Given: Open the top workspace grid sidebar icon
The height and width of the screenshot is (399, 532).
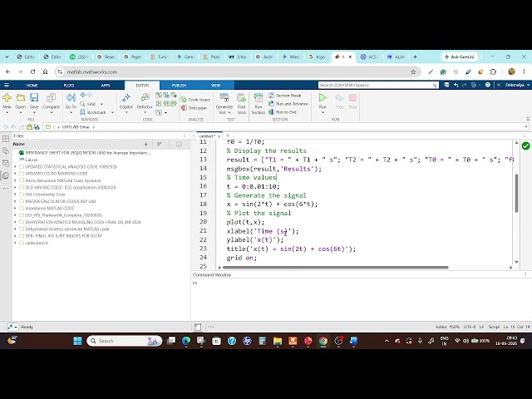Looking at the screenshot, I should [6, 139].
